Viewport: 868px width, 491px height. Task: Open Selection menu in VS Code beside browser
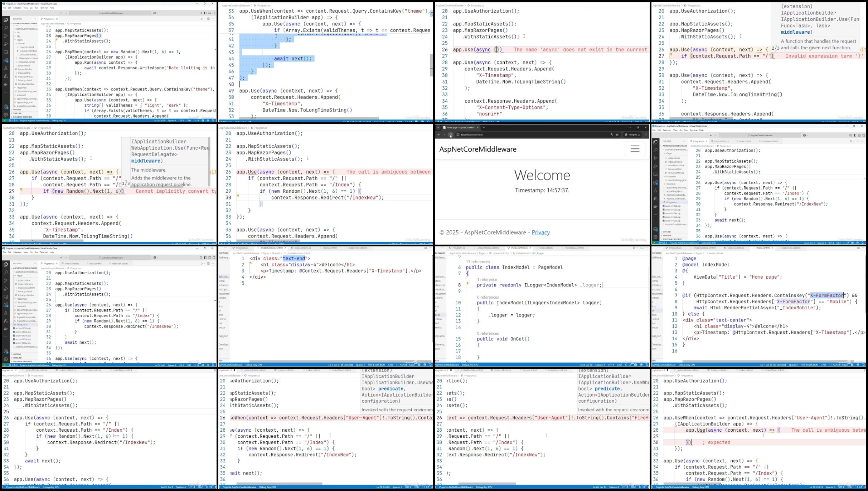(667, 130)
